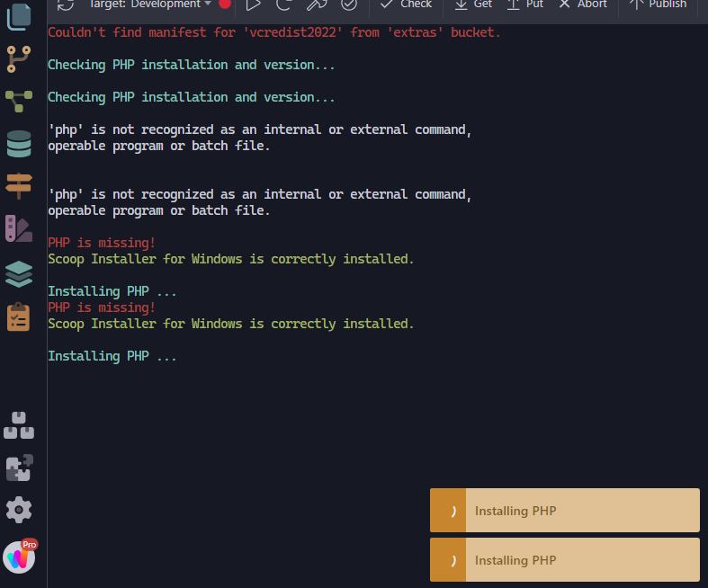The width and height of the screenshot is (708, 588).
Task: Click the Publish toolbar button
Action: pos(659,4)
